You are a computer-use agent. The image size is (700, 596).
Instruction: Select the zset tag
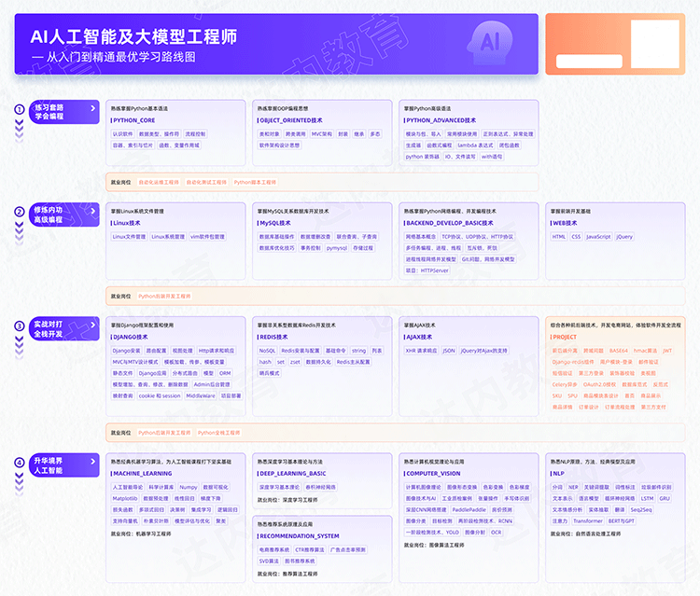[295, 362]
